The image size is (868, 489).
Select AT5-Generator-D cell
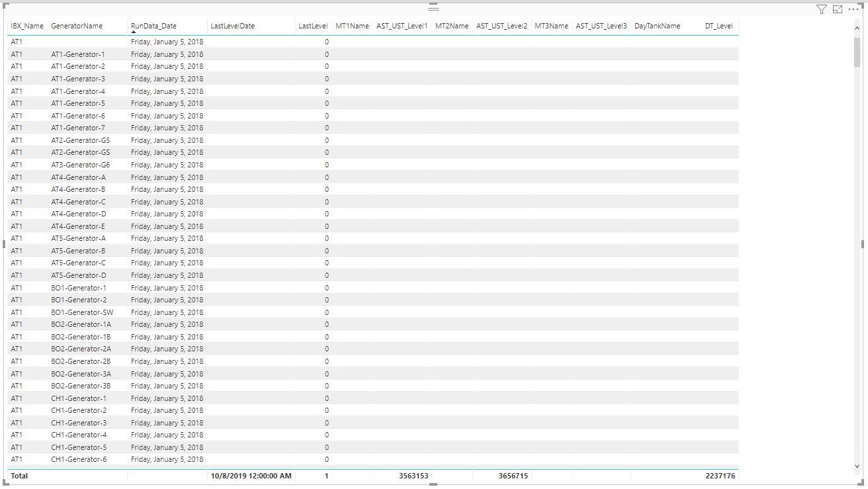[79, 275]
